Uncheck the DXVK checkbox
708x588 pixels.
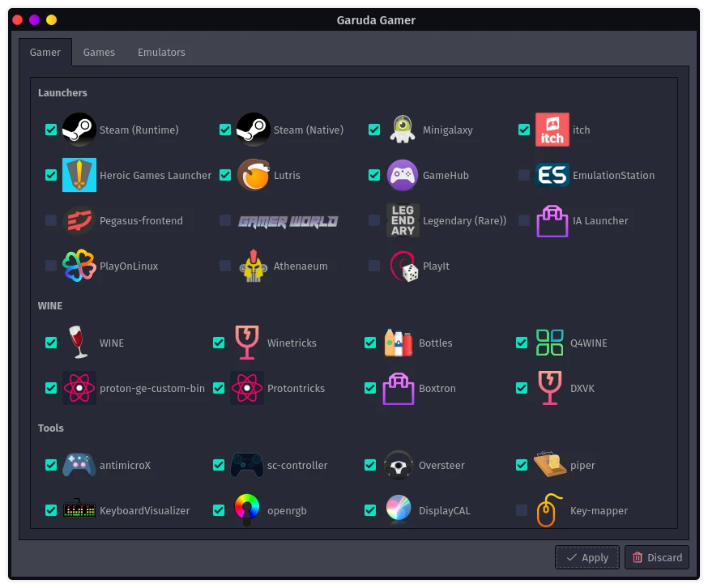tap(522, 388)
